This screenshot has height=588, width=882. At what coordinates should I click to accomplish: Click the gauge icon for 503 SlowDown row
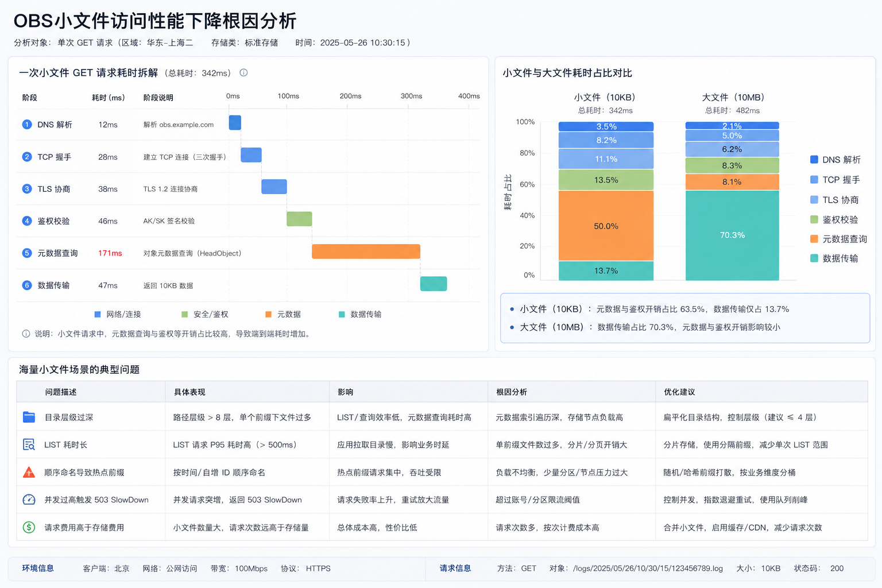tap(29, 500)
